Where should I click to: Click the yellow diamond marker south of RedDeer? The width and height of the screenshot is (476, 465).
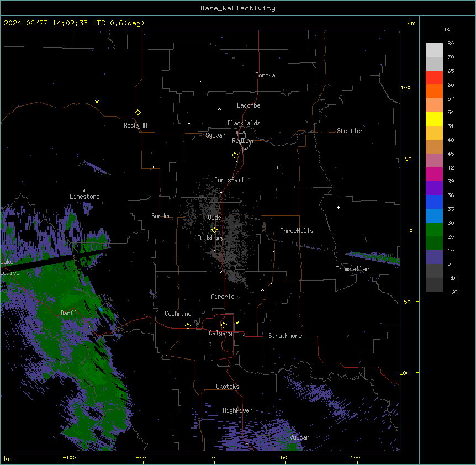coord(235,155)
